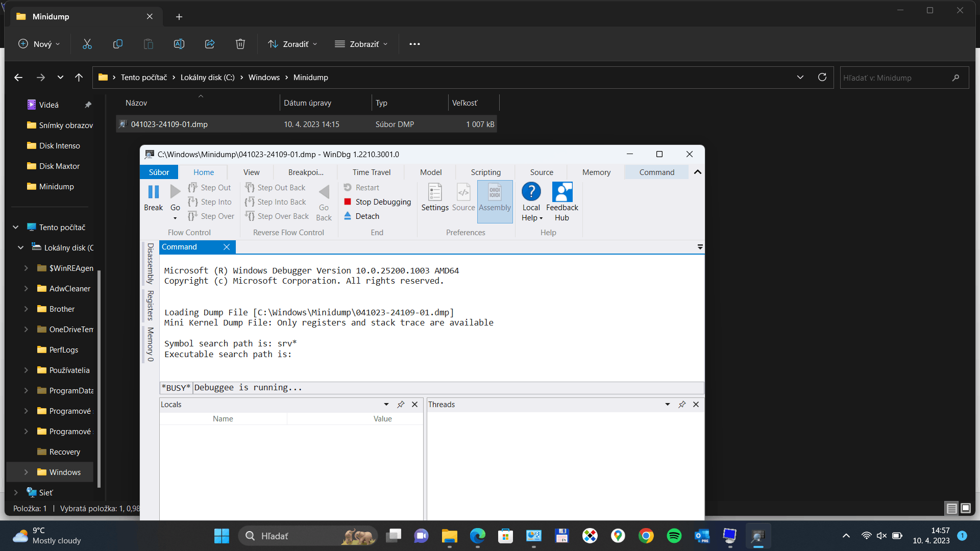Click the Go Back arrow icon
Image resolution: width=980 pixels, height=551 pixels.
[324, 192]
